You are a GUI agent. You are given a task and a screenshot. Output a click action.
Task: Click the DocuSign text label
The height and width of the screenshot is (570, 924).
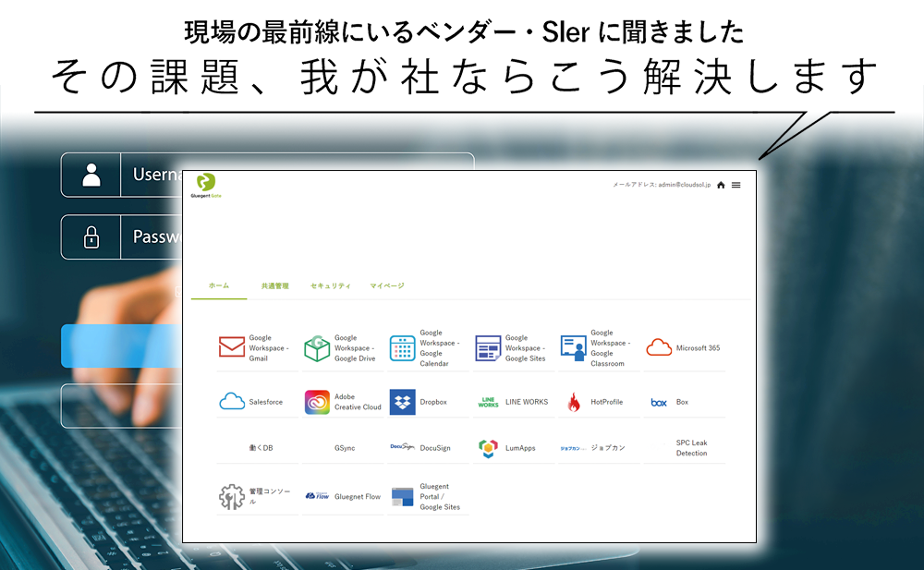coord(435,448)
